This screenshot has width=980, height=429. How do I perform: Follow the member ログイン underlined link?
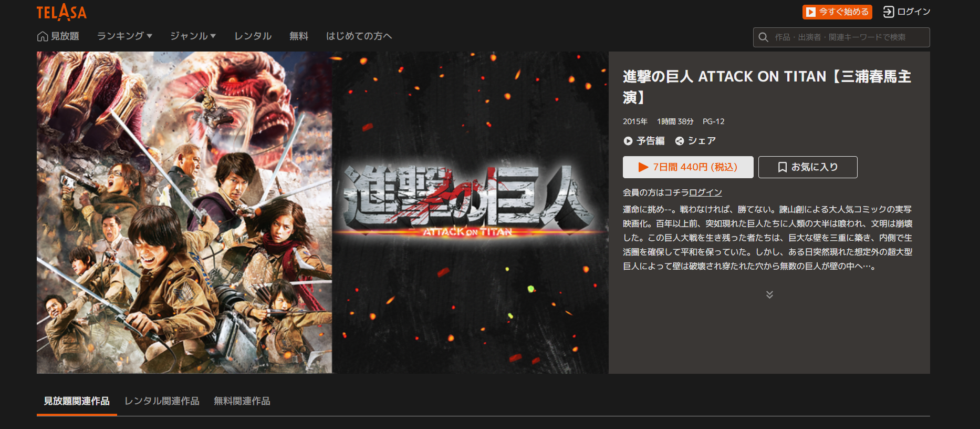pos(705,192)
